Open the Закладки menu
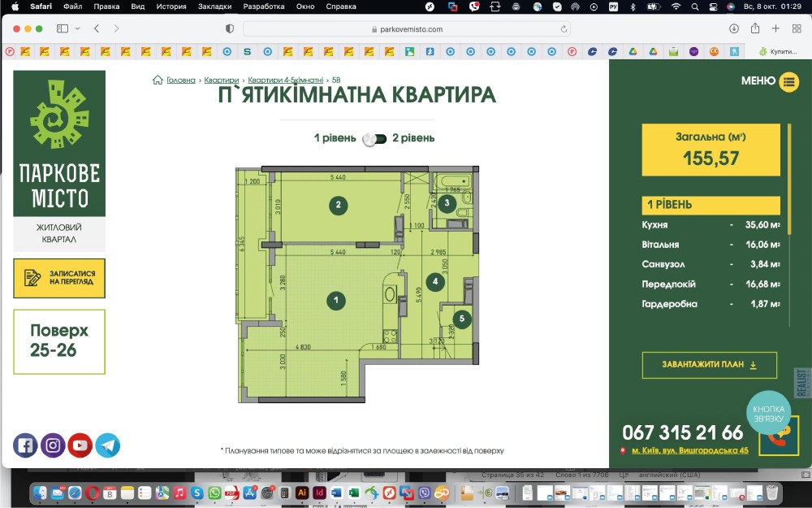812x508 pixels. [215, 7]
